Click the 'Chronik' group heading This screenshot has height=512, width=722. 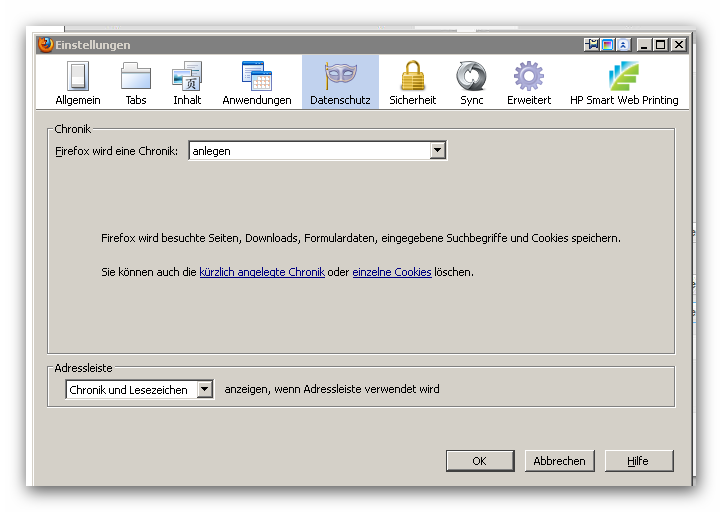(72, 129)
